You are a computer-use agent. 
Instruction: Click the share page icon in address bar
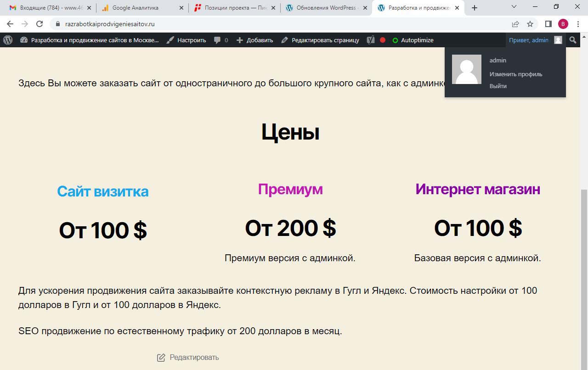[515, 24]
